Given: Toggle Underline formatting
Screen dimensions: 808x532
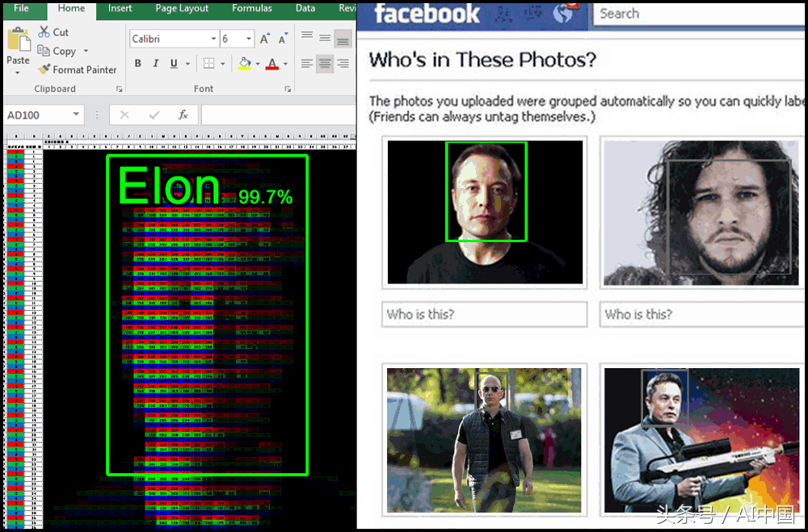Looking at the screenshot, I should [175, 64].
